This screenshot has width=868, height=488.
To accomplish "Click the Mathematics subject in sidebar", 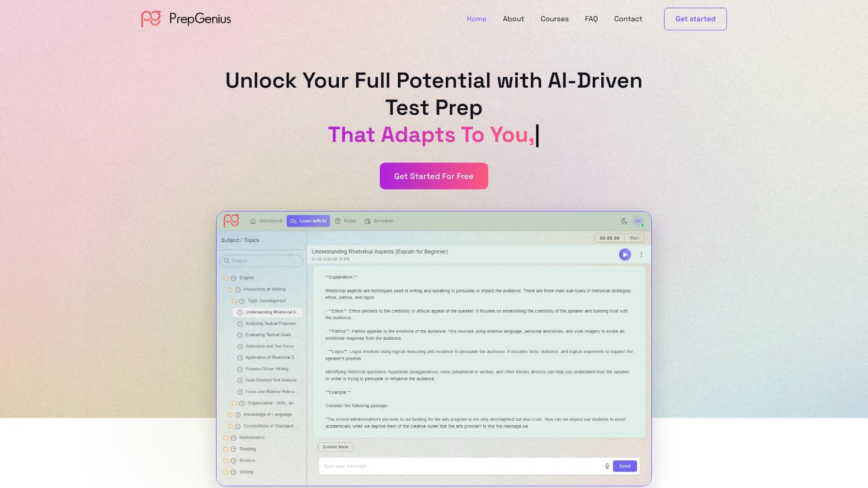I will 251,437.
